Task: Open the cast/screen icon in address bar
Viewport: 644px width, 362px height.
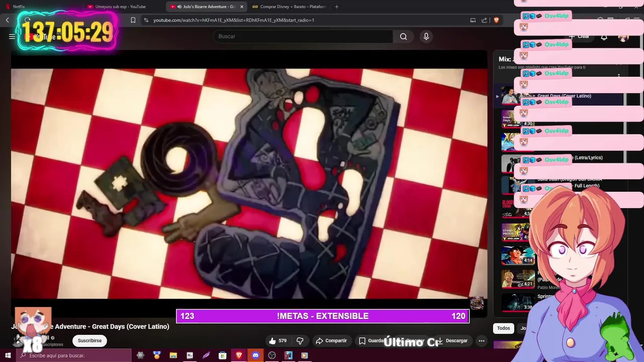Action: [x=473, y=20]
